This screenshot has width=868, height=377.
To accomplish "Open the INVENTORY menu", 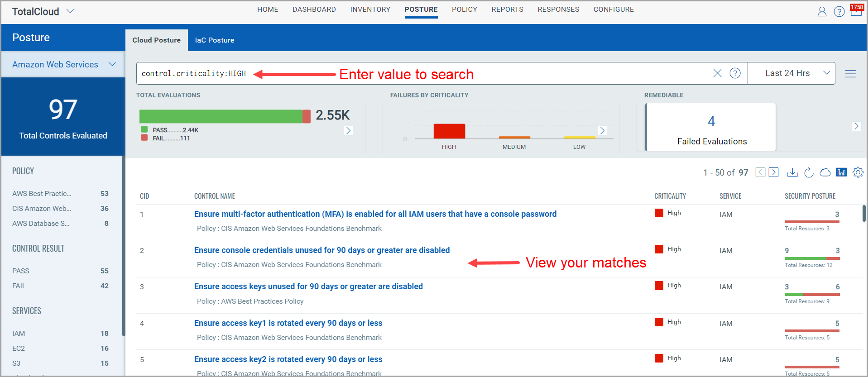I will click(370, 10).
